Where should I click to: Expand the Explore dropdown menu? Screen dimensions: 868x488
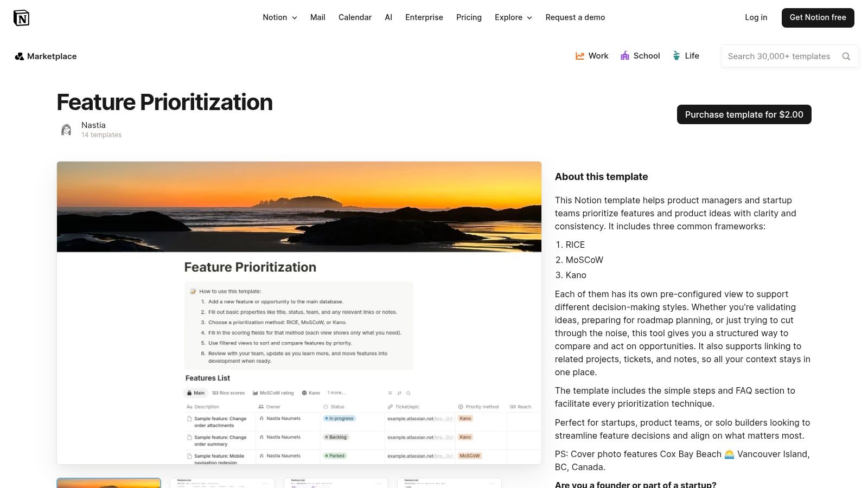[513, 17]
